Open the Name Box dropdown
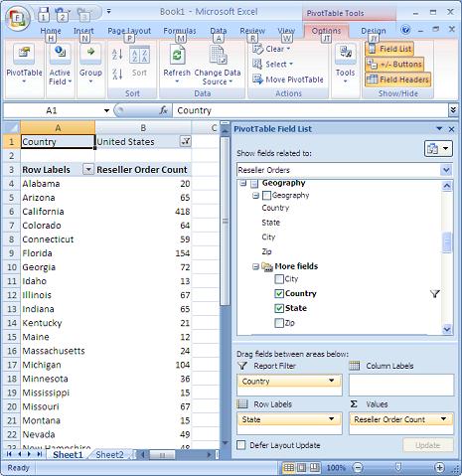Viewport: 462px width, 476px height. pos(106,110)
